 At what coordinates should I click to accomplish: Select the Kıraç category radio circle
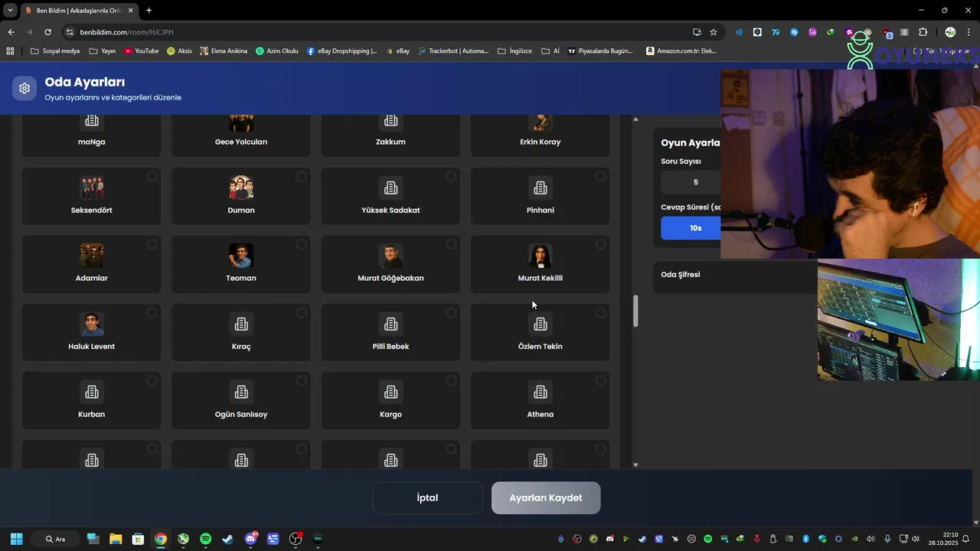point(301,313)
